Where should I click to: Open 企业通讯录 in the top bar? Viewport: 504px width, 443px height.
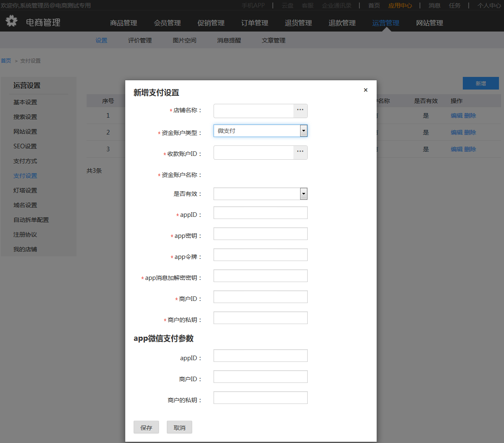(337, 5)
